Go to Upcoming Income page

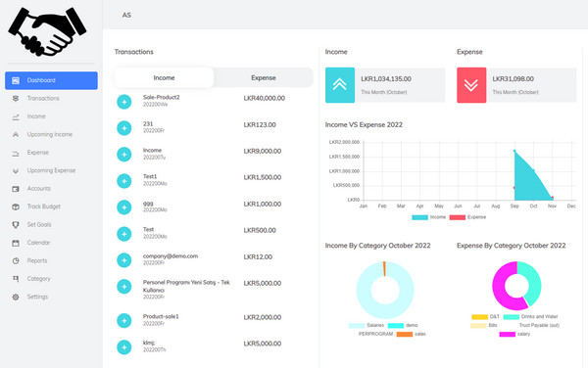pos(50,134)
